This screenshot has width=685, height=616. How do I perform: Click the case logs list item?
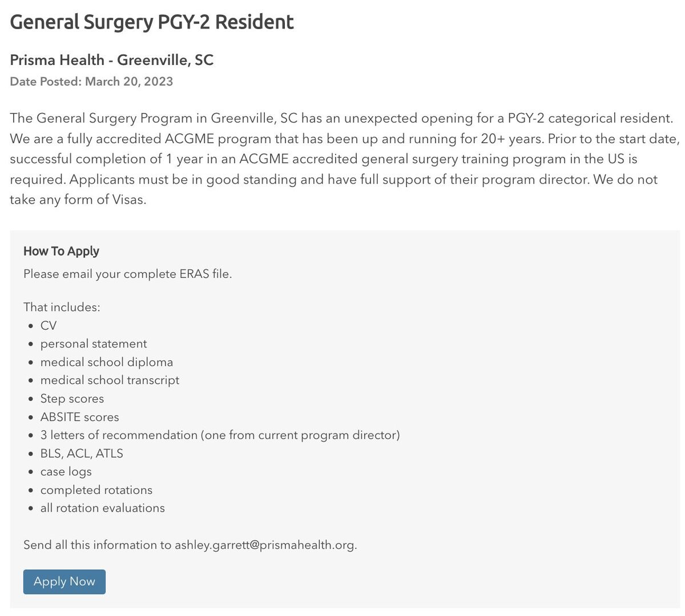(x=66, y=472)
